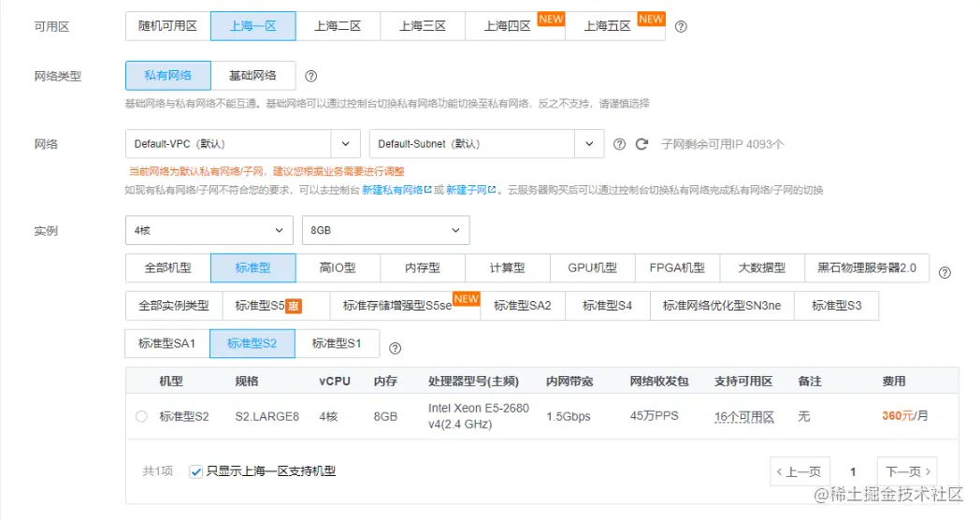Open help icon next to availability zones

point(682,27)
